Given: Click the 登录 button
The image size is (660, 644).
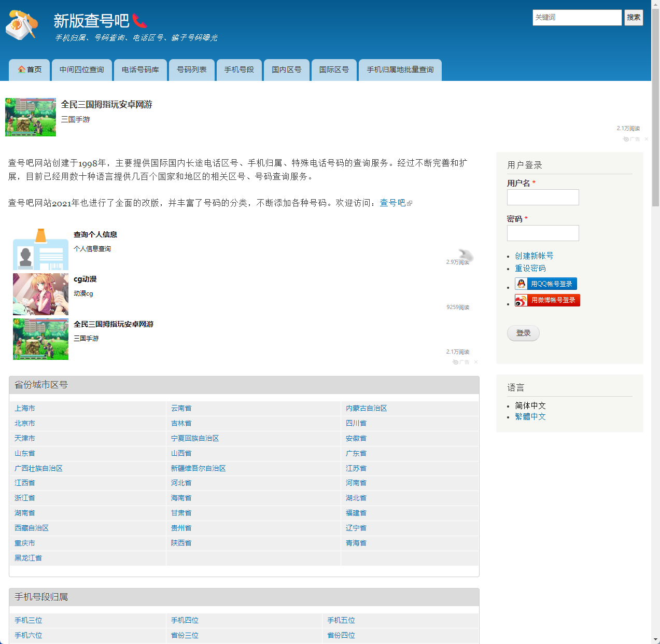Looking at the screenshot, I should pos(523,333).
